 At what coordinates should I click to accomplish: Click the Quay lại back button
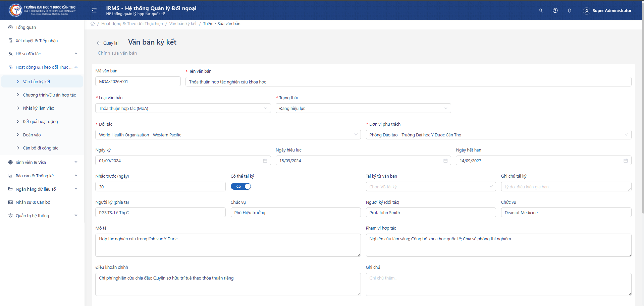click(x=108, y=43)
